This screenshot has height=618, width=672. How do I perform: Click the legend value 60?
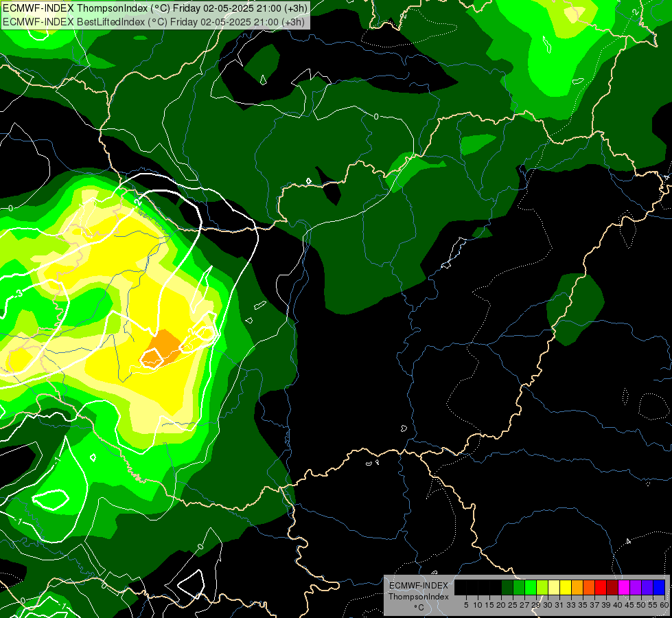pos(664,605)
